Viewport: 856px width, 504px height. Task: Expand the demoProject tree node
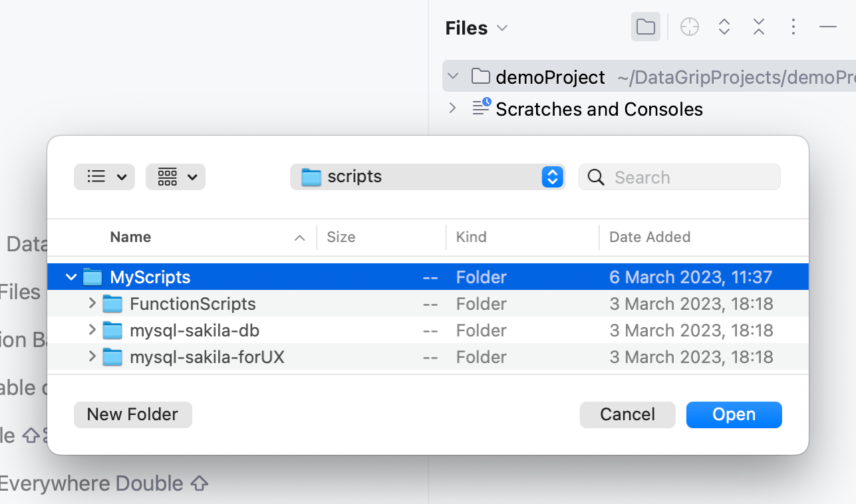click(453, 76)
